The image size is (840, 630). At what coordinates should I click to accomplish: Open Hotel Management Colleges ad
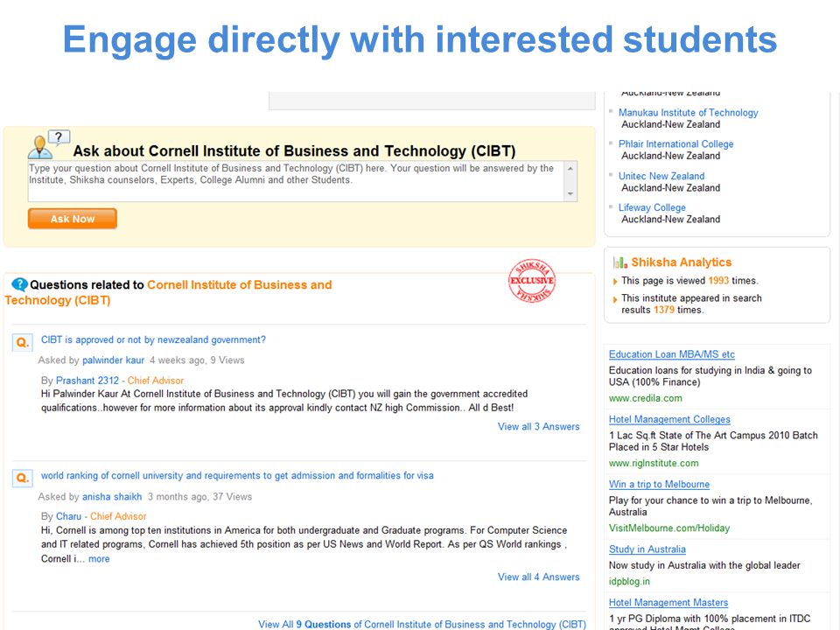[669, 419]
